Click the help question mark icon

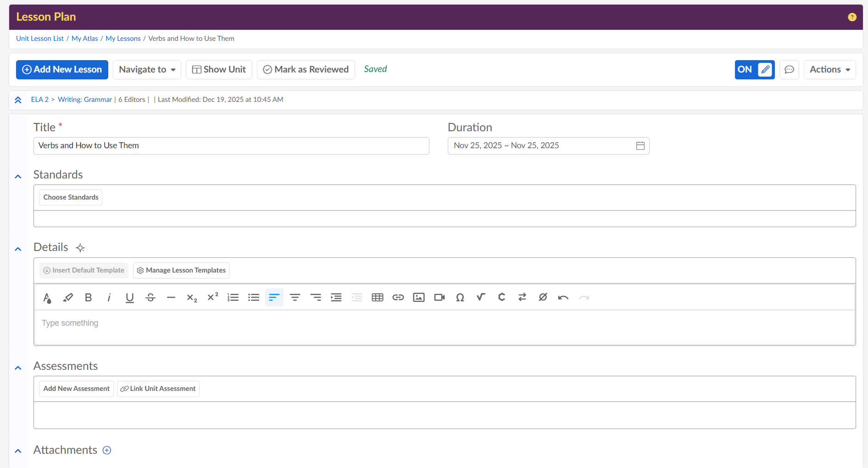(x=852, y=17)
